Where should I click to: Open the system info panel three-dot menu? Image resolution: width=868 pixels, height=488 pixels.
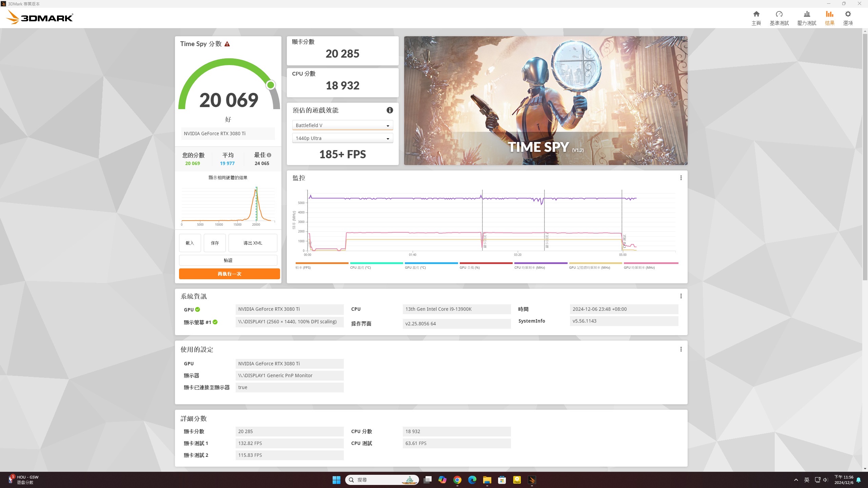[x=681, y=296]
